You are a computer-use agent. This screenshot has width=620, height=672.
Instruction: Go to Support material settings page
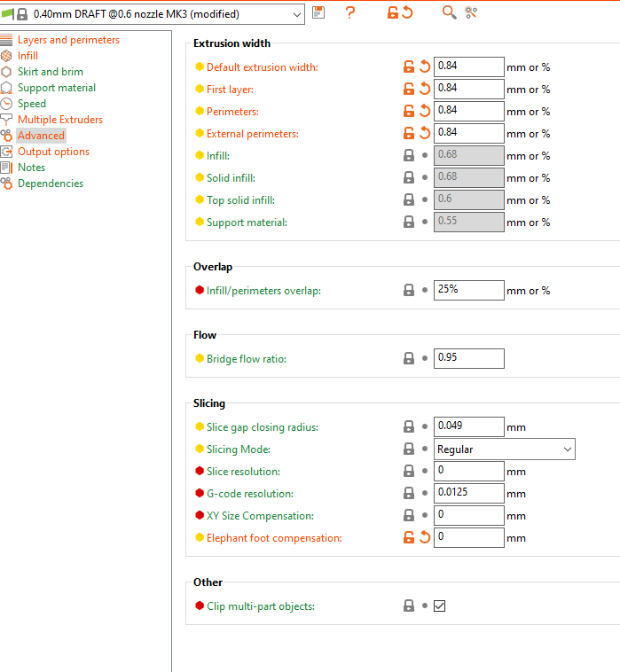pos(57,88)
